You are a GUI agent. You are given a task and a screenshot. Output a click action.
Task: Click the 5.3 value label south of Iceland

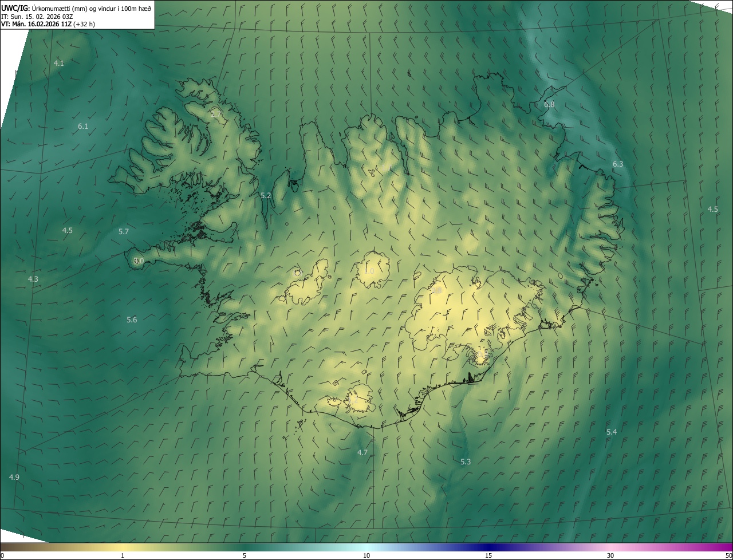[466, 462]
